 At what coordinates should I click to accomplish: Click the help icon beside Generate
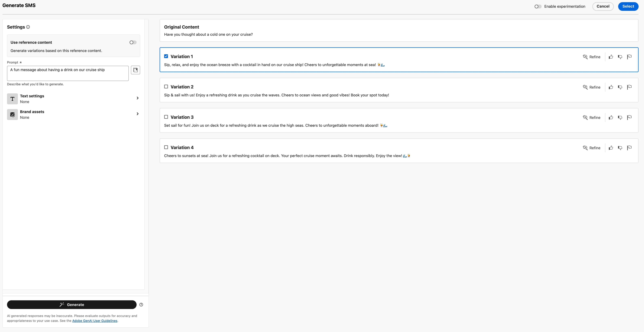point(141,305)
